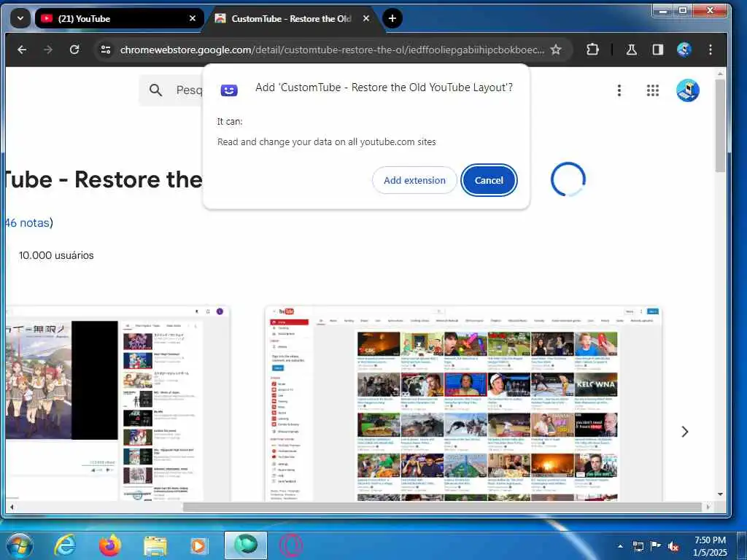
Task: Click the horizontal scrollbar thumb
Action: point(442,507)
